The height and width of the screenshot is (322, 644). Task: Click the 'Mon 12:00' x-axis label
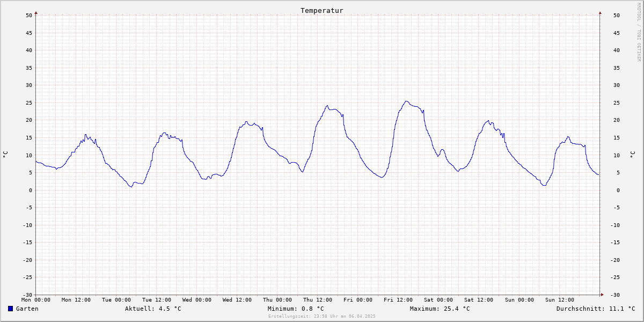tap(76, 300)
